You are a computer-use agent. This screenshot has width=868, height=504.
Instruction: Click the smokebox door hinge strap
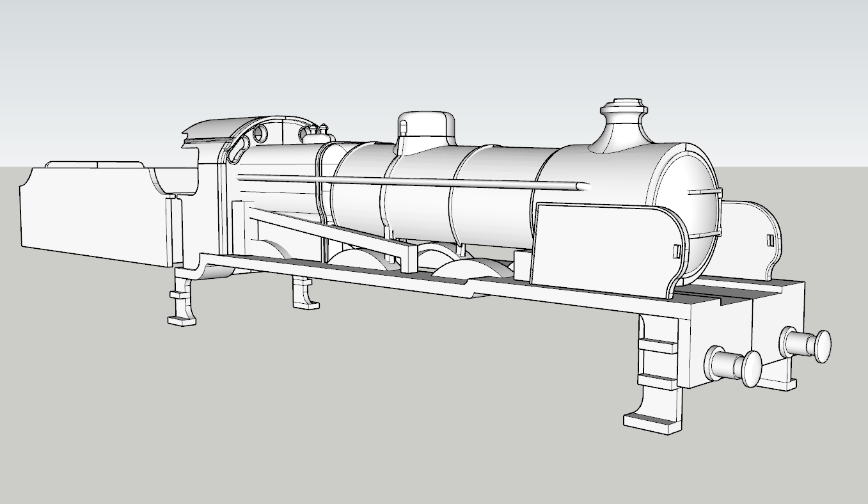pyautogui.click(x=704, y=192)
